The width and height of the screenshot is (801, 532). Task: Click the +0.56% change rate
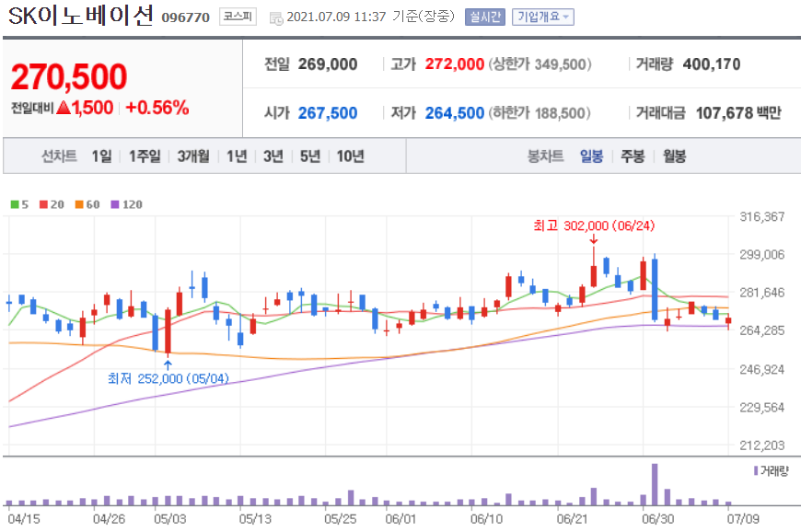(x=157, y=107)
